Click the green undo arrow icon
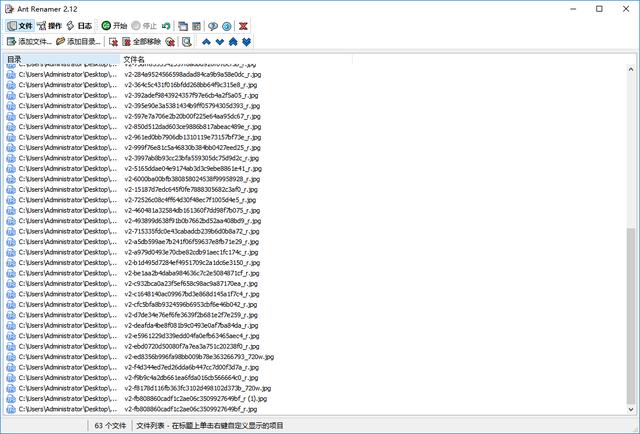 pyautogui.click(x=166, y=26)
